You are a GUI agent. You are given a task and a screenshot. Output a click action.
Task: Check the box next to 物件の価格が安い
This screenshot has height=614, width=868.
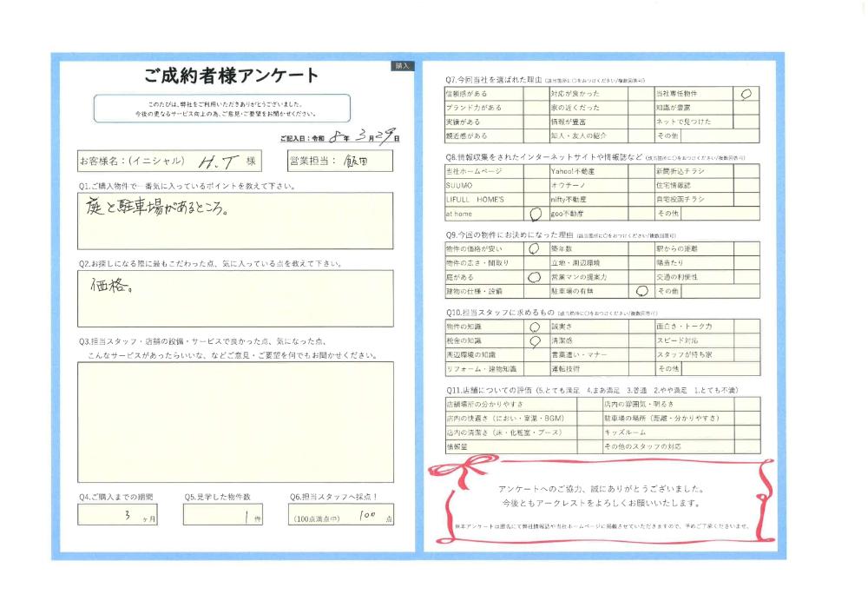(x=535, y=249)
